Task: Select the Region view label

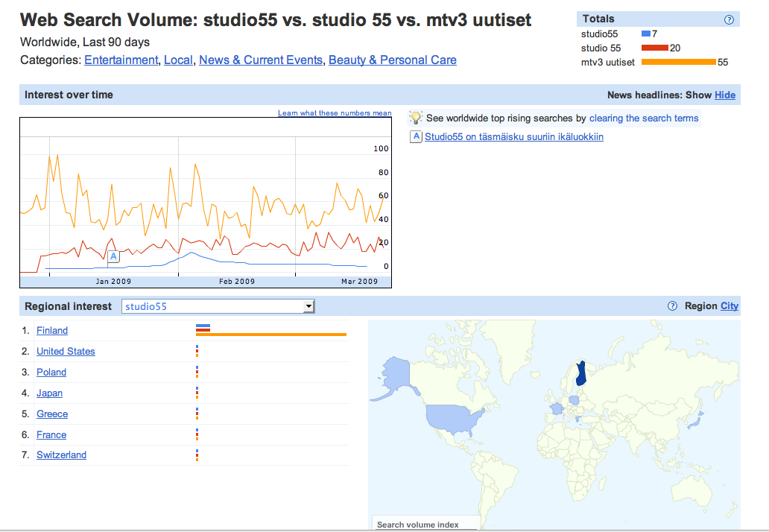Action: click(701, 306)
